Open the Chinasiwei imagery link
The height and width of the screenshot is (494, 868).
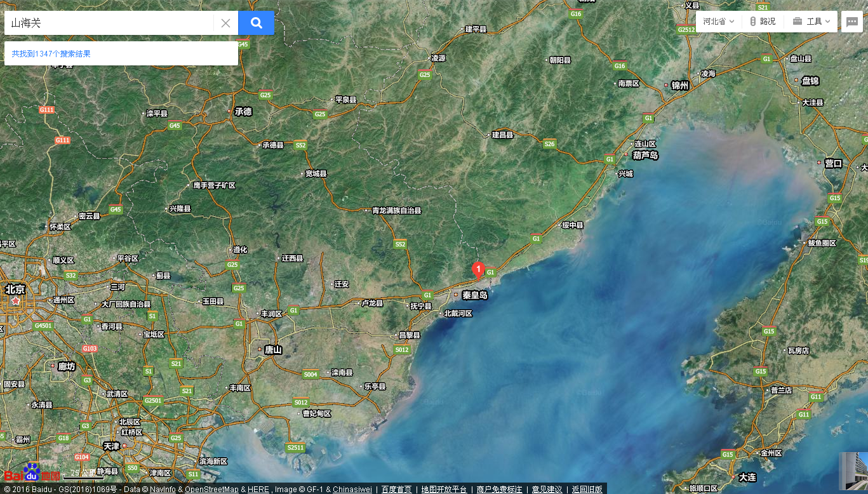point(352,490)
